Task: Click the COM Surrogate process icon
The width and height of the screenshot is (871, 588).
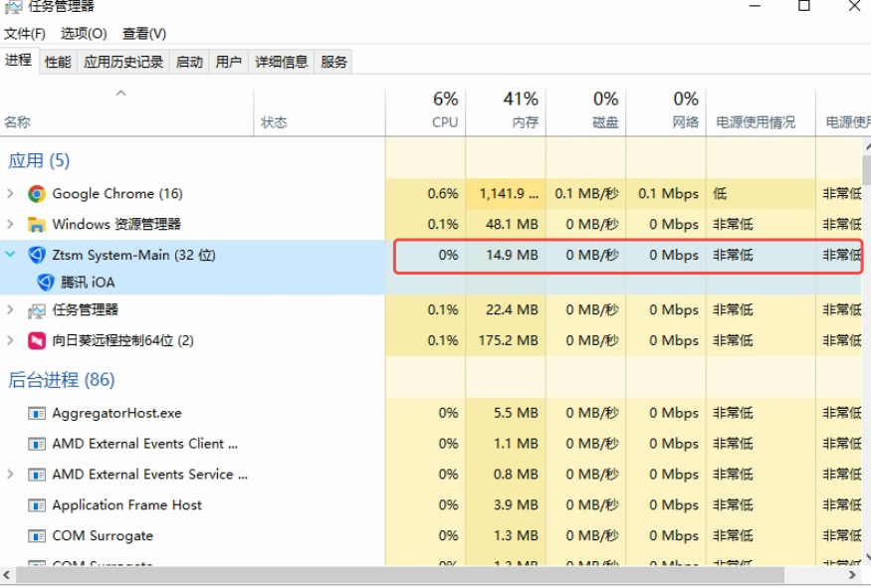Action: tap(37, 536)
